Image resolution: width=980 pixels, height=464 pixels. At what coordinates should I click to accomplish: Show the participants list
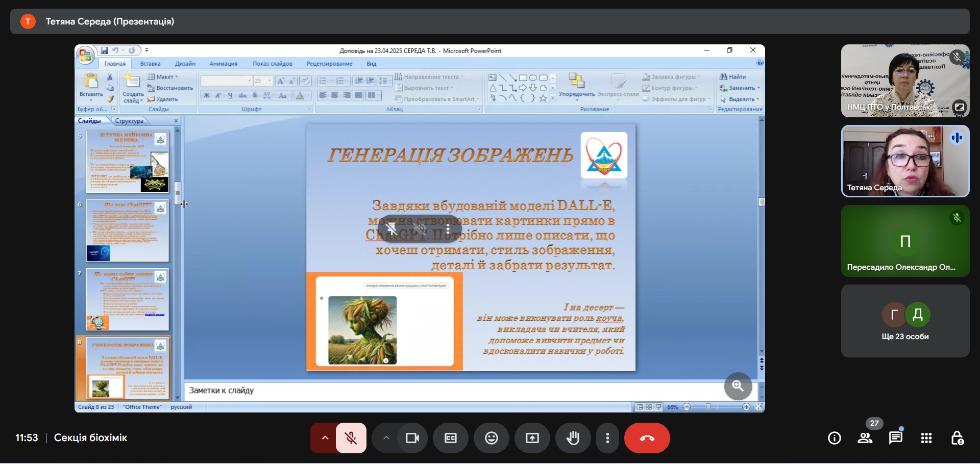pos(865,438)
